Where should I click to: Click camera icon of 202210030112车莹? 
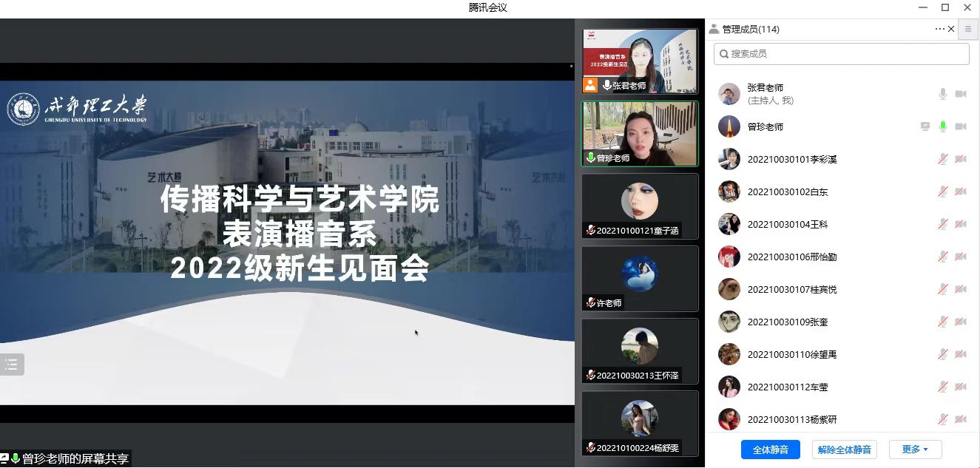961,387
